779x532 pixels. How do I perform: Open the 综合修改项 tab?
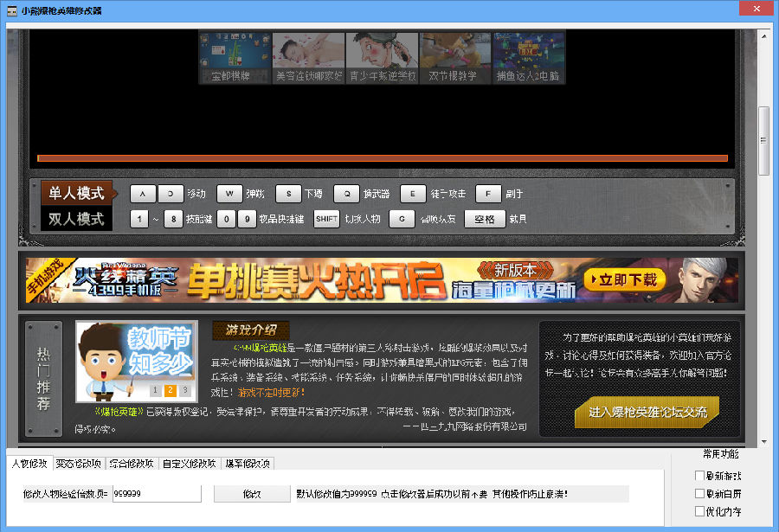tap(131, 464)
